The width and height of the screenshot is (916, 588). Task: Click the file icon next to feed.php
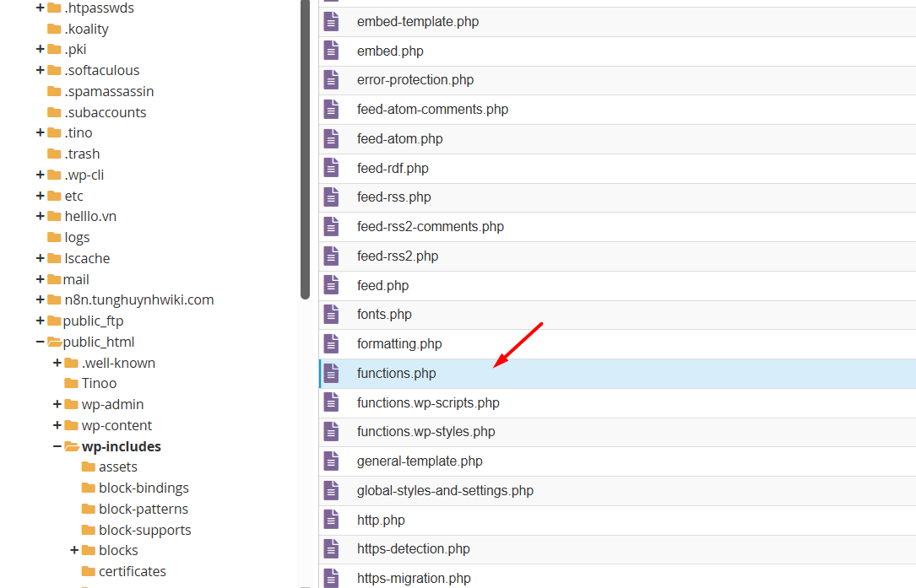(x=332, y=285)
